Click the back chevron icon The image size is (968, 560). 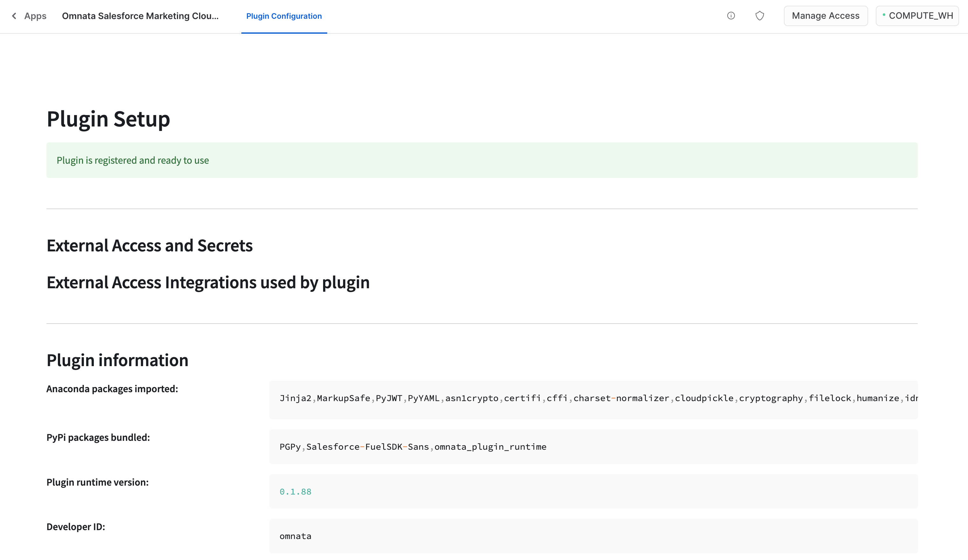14,16
